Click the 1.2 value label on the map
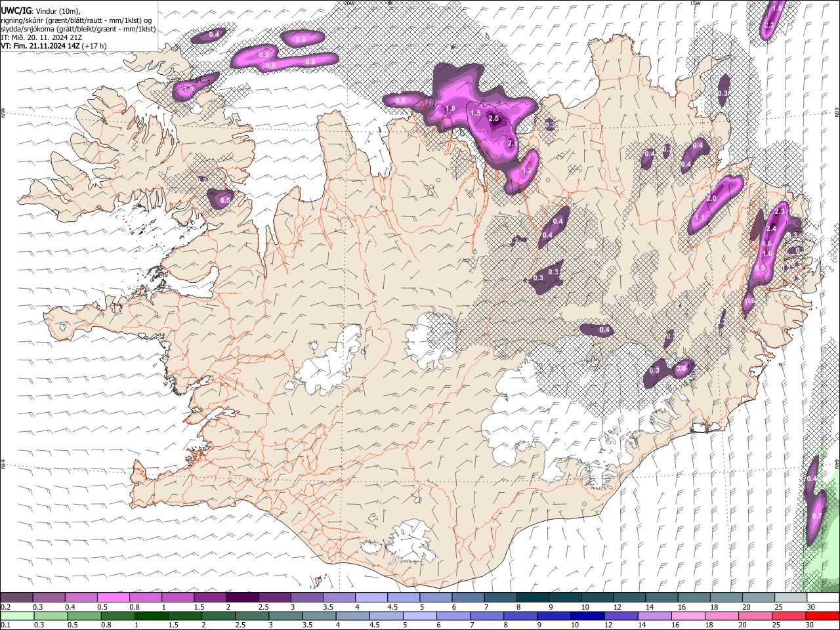The image size is (840, 630). (x=526, y=171)
